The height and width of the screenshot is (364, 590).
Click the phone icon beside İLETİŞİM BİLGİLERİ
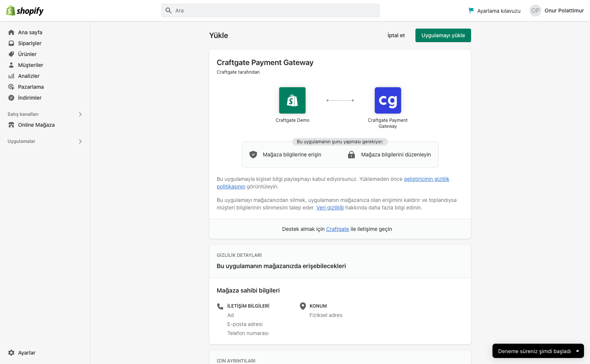pos(220,306)
